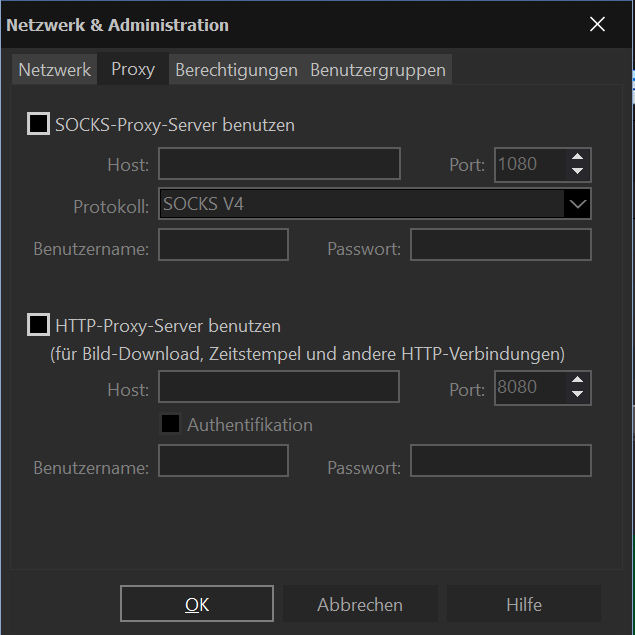Screen dimensions: 635x635
Task: Decrease the SOCKS port value
Action: tap(577, 171)
